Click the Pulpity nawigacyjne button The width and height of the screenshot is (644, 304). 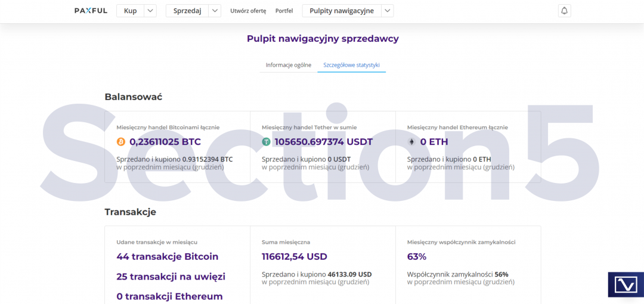[342, 11]
